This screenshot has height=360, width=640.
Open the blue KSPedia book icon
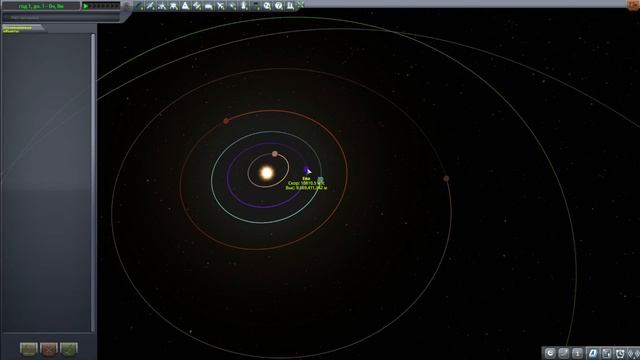(x=592, y=353)
